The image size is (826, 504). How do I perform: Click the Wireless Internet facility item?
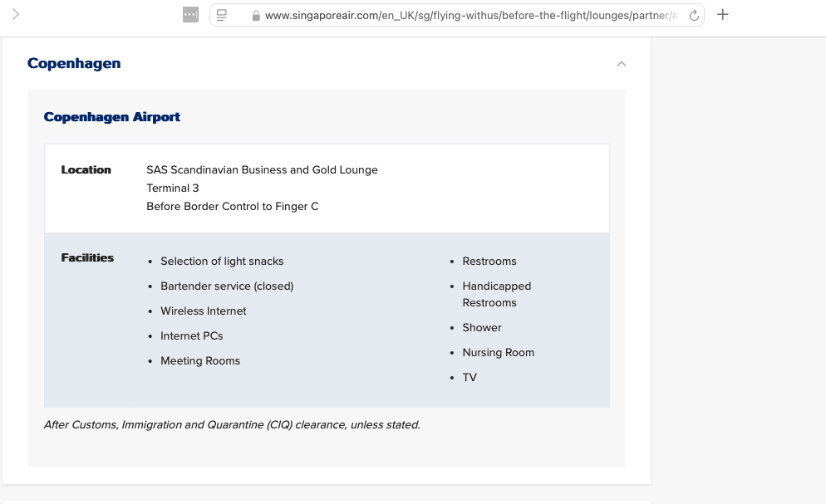tap(204, 311)
